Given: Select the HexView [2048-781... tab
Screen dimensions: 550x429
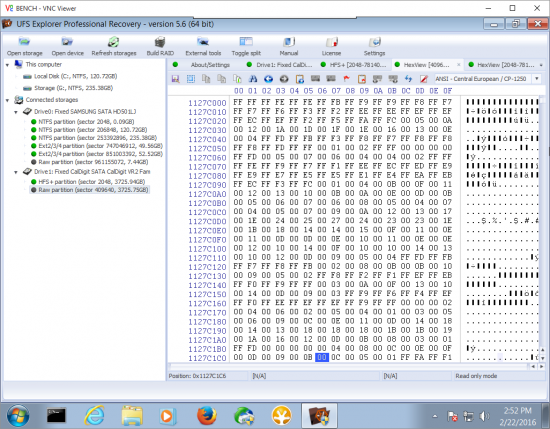Looking at the screenshot, I should click(505, 65).
